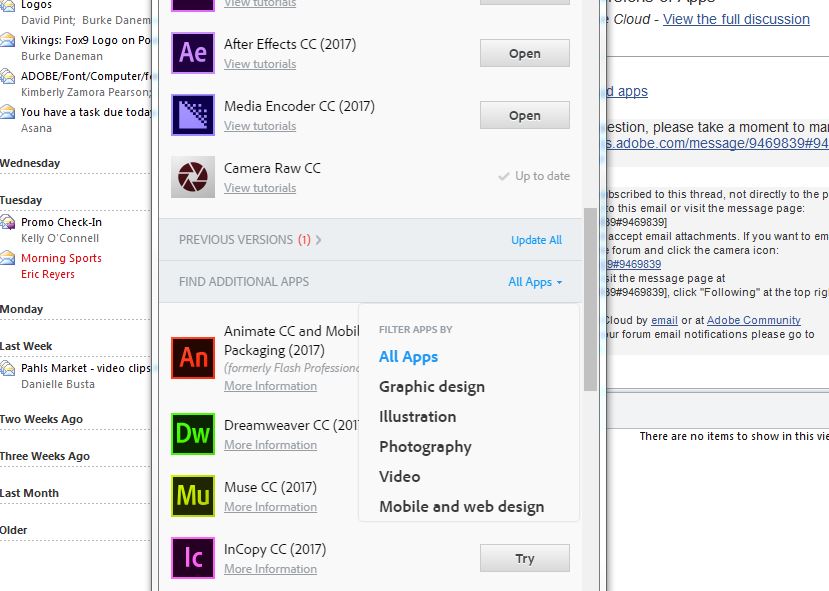The width and height of the screenshot is (829, 591).
Task: Filter apps by Photography
Action: click(428, 446)
